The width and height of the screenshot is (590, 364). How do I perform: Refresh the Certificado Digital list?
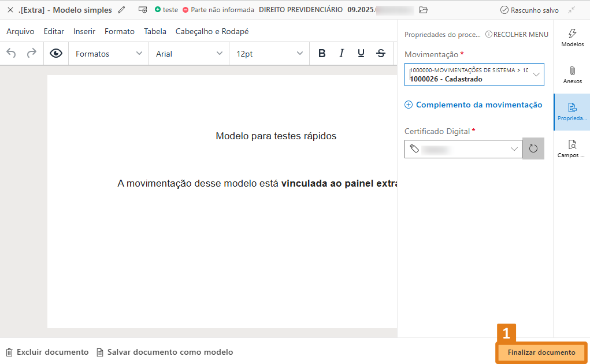(x=533, y=148)
